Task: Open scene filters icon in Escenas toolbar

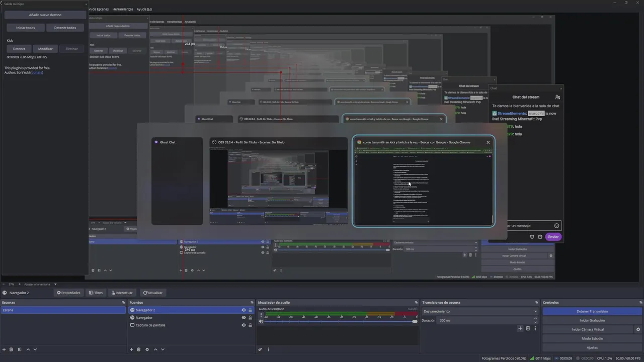Action: click(x=20, y=349)
